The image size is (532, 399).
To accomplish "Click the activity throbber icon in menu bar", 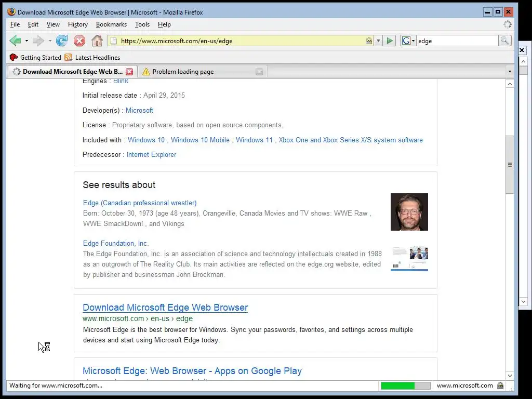I will [x=508, y=24].
